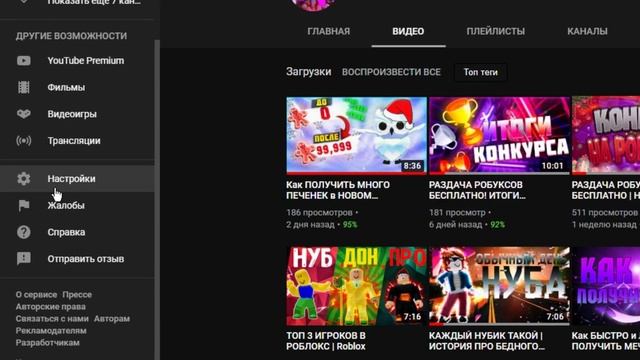Image resolution: width=640 pixels, height=360 pixels.
Task: Open title 'РАЗДАЧА РОБУКСОВ БЕСПЛАТНО! ИТОГИ'
Action: (477, 190)
